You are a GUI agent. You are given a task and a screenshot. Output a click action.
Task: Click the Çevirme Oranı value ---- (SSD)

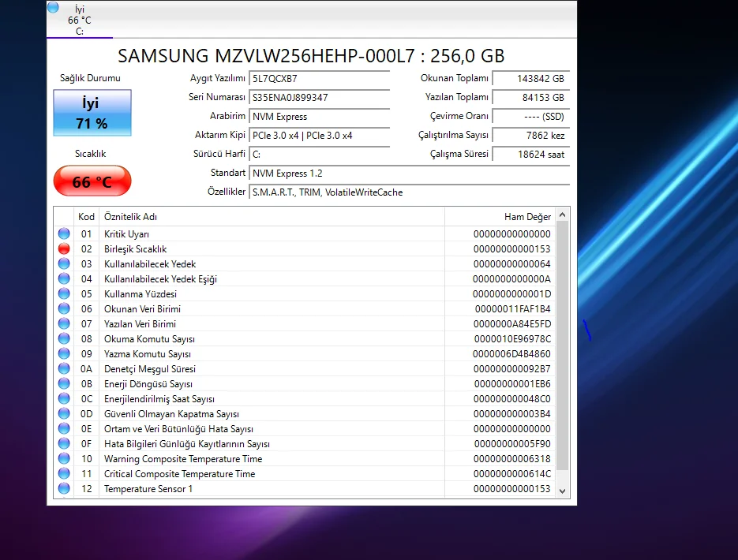click(x=531, y=116)
